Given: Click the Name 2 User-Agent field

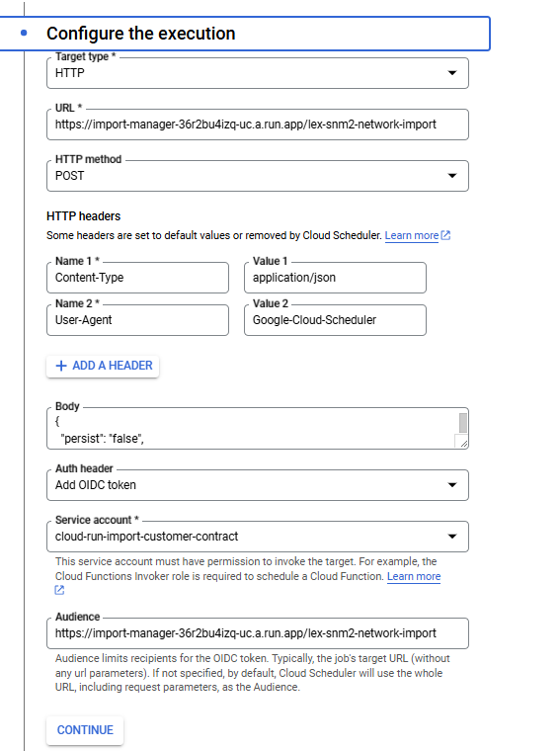Looking at the screenshot, I should [138, 320].
